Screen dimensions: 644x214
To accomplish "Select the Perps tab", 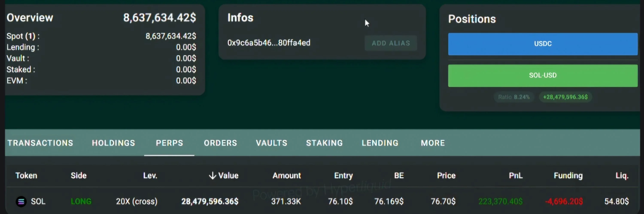I will tap(170, 143).
